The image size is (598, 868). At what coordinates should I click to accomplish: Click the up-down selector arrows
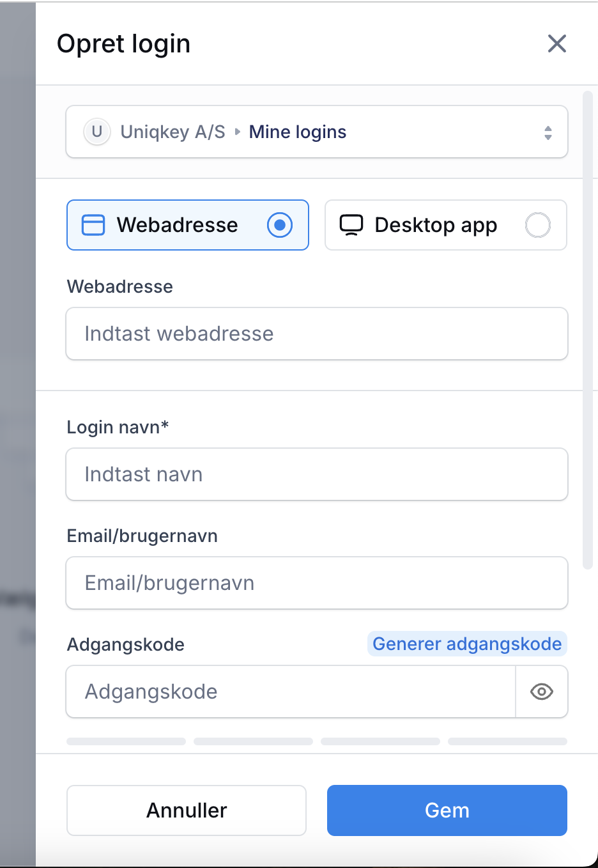(548, 132)
